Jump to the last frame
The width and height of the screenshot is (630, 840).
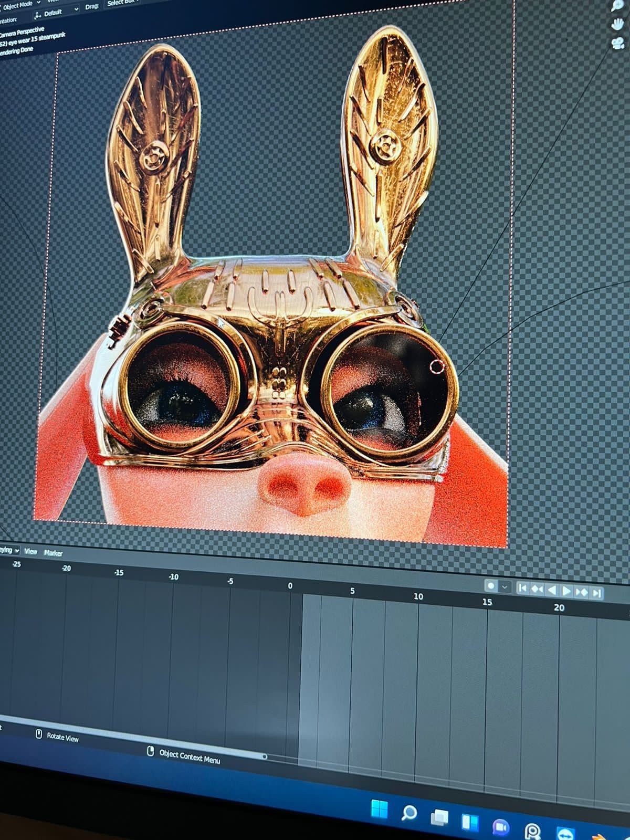[x=596, y=593]
